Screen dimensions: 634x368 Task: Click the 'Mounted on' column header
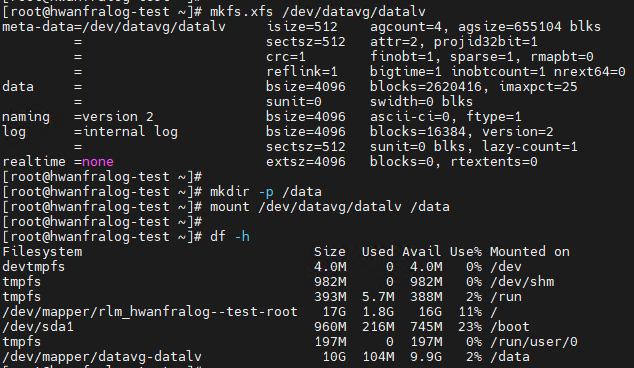click(x=530, y=252)
